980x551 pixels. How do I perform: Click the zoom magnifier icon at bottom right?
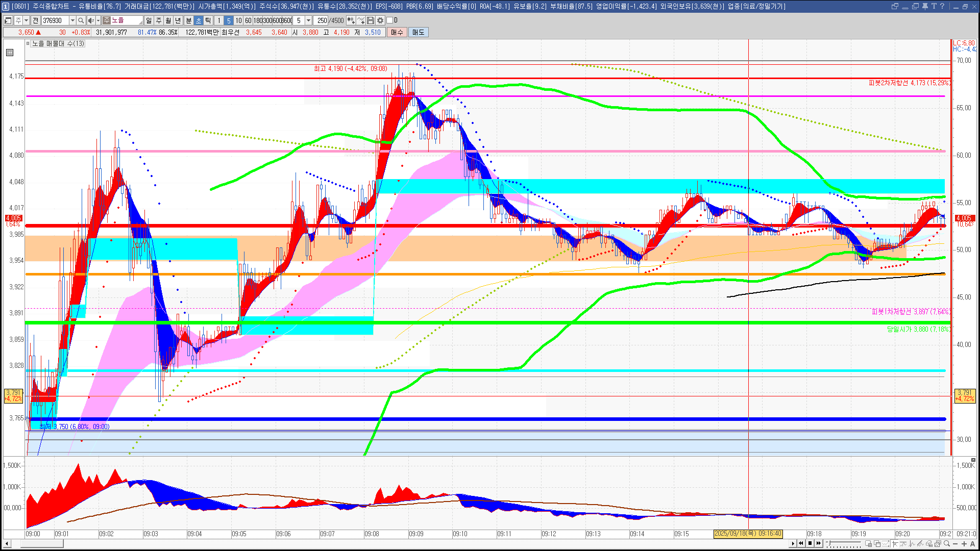pyautogui.click(x=947, y=544)
